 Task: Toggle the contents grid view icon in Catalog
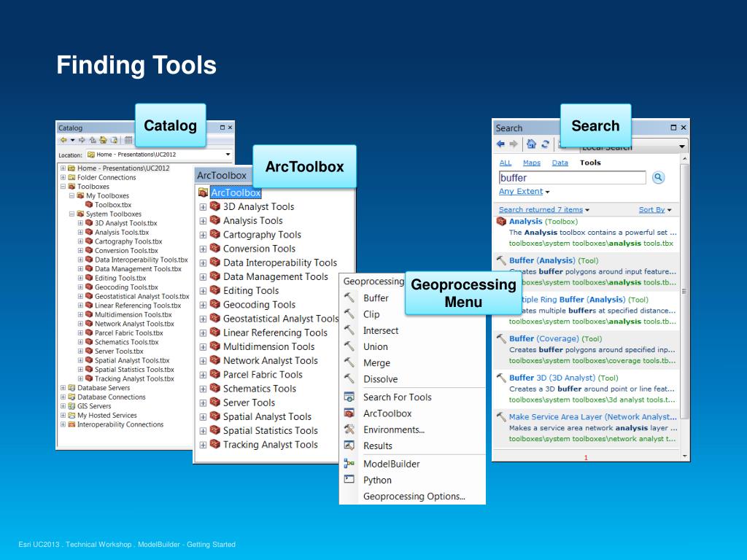tap(128, 140)
